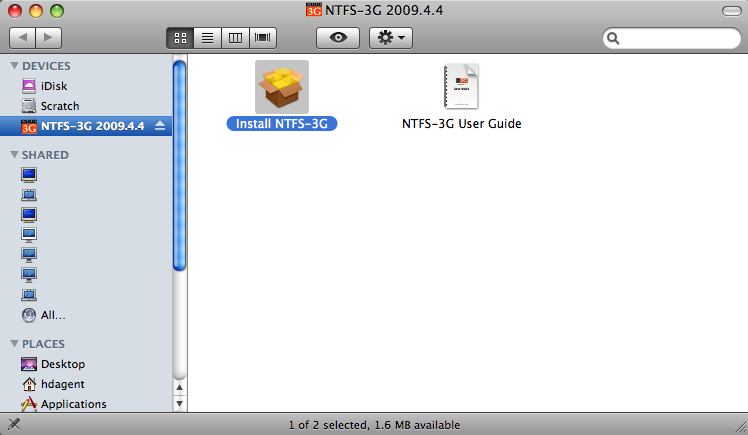The height and width of the screenshot is (435, 748).
Task: Switch to Cover Flow view
Action: point(263,38)
